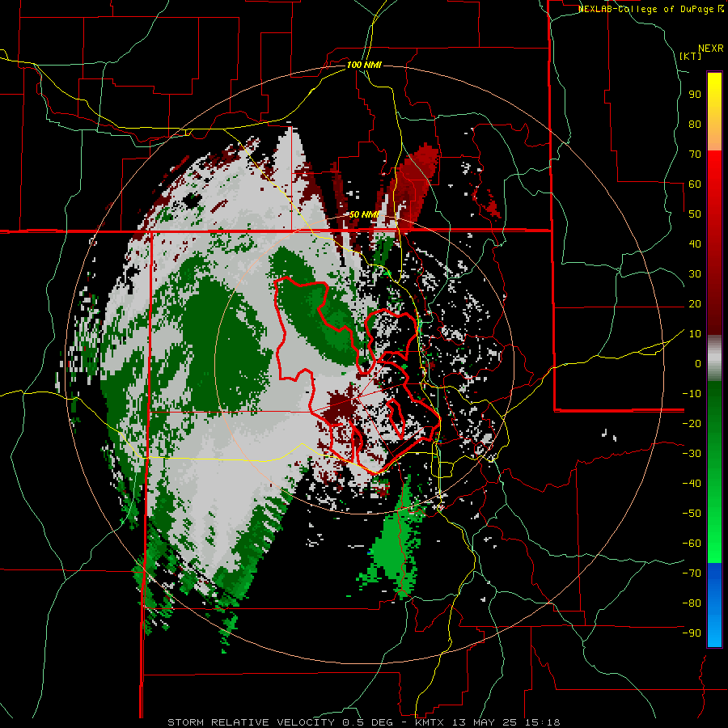This screenshot has width=728, height=728.
Task: Click the 10 value on velocity scale
Action: [695, 334]
